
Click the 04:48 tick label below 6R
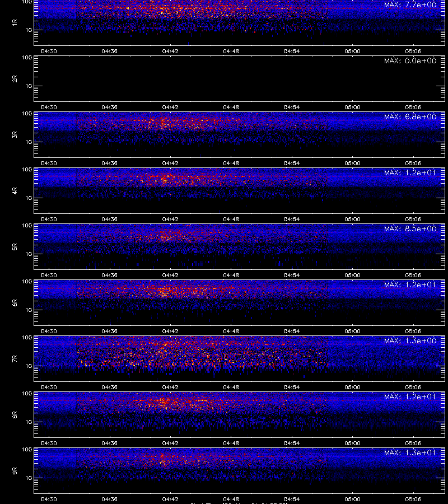point(231,332)
